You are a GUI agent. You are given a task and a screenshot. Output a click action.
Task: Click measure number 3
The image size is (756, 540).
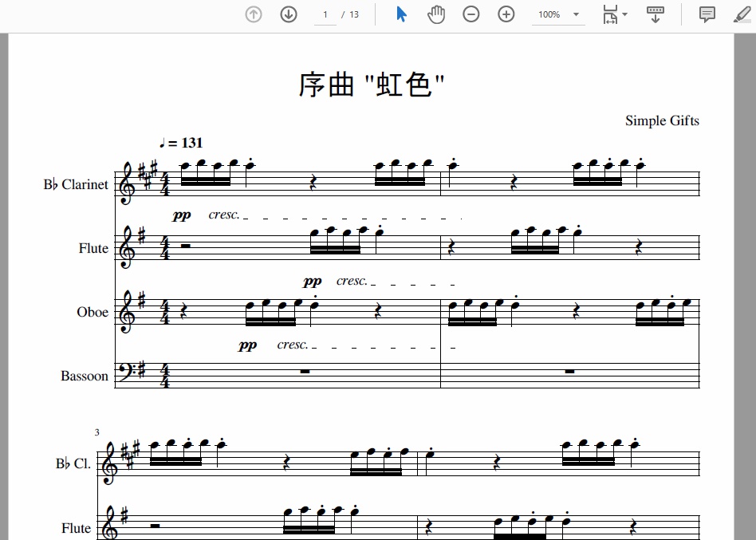click(97, 432)
